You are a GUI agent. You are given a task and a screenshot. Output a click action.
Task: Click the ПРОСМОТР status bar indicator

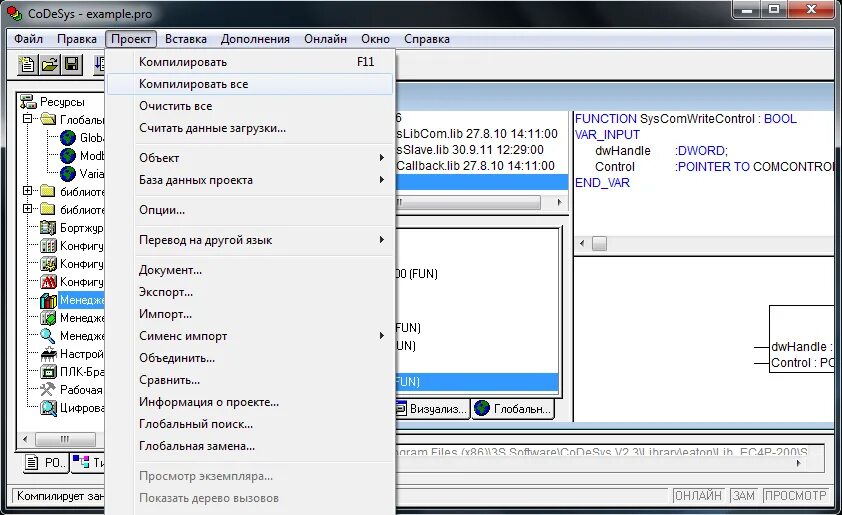click(795, 495)
